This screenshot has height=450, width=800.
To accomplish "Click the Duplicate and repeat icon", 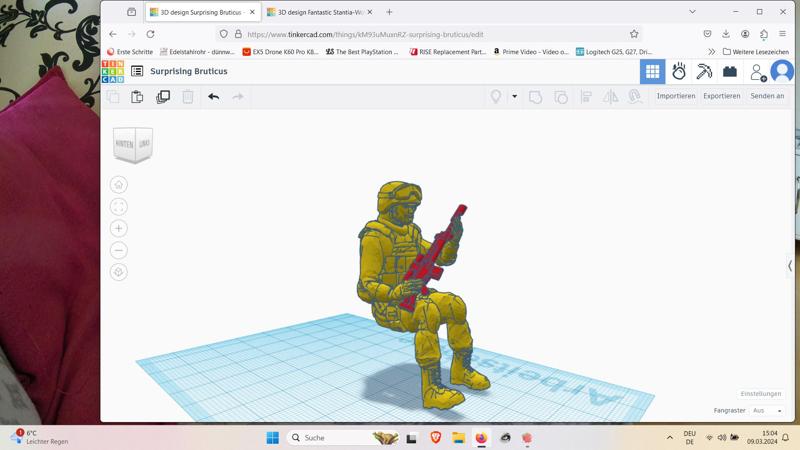I will (x=163, y=97).
